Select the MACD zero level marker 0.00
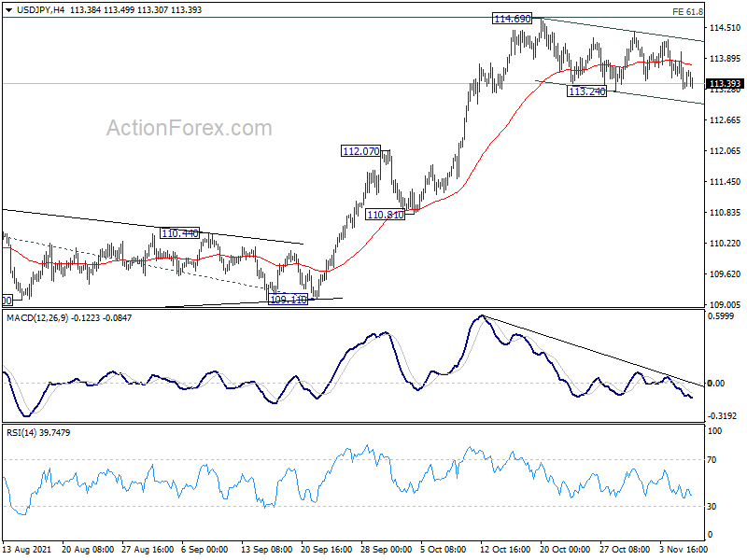This screenshot has height=560, width=747. pyautogui.click(x=716, y=383)
